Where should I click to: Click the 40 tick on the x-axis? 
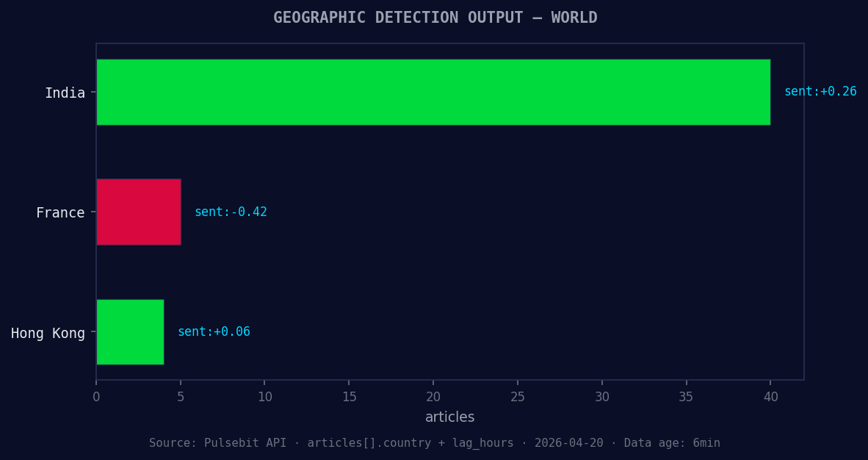coord(770,396)
